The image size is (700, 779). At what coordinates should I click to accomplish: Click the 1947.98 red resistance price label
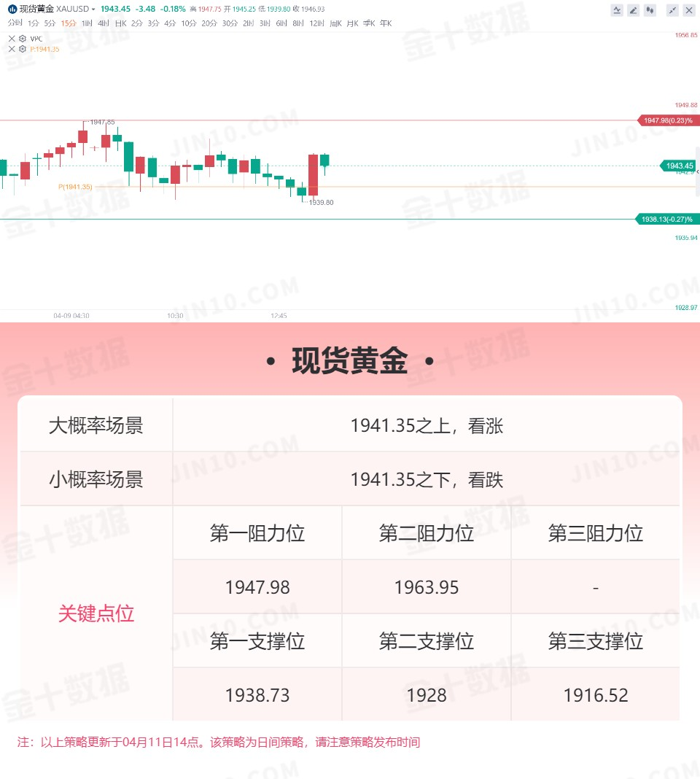click(x=668, y=120)
